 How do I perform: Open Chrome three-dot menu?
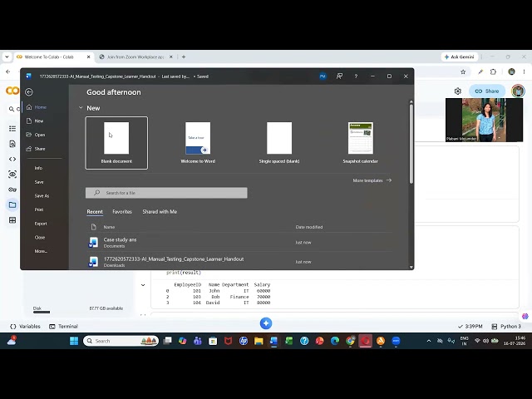pos(525,72)
